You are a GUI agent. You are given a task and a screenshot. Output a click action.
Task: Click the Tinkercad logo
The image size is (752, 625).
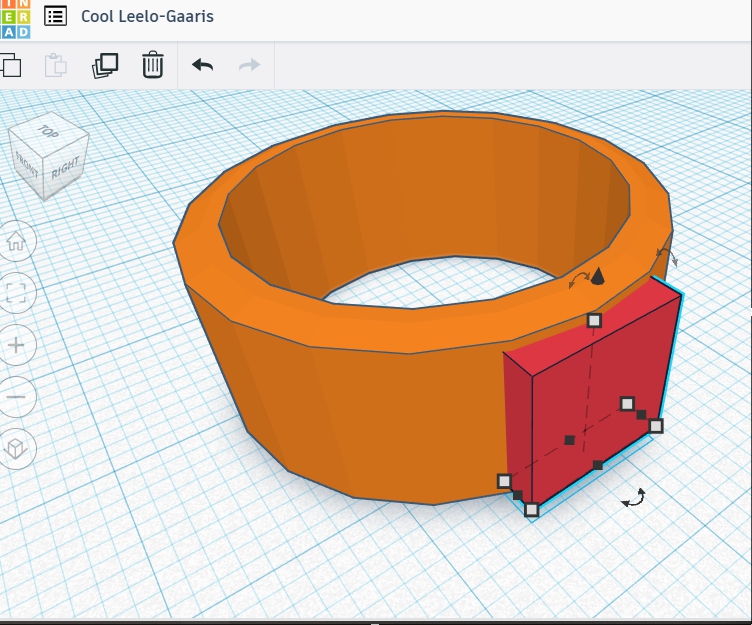[x=14, y=18]
